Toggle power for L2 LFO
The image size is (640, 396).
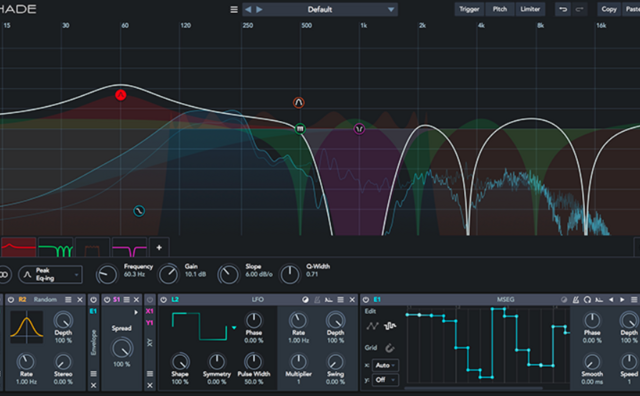(164, 300)
